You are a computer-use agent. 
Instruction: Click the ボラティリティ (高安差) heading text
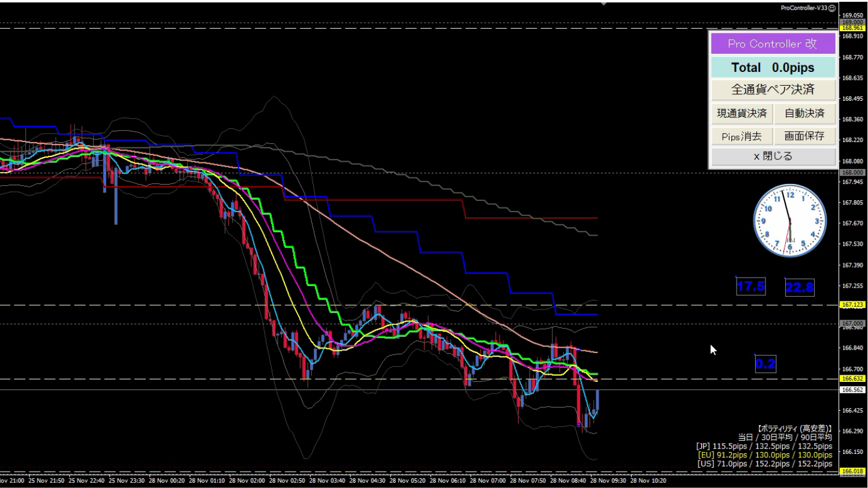(794, 429)
